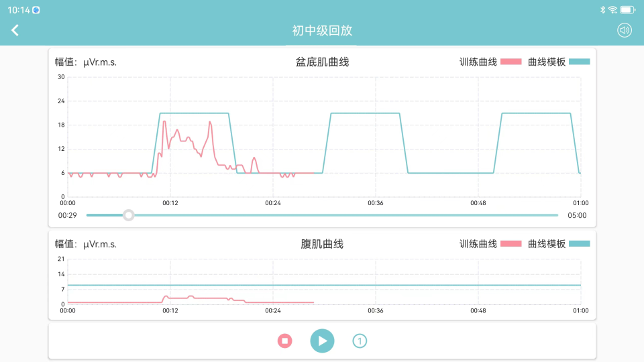Tap the battery indicator icon
Screen dimensions: 644x362
pyautogui.click(x=627, y=10)
